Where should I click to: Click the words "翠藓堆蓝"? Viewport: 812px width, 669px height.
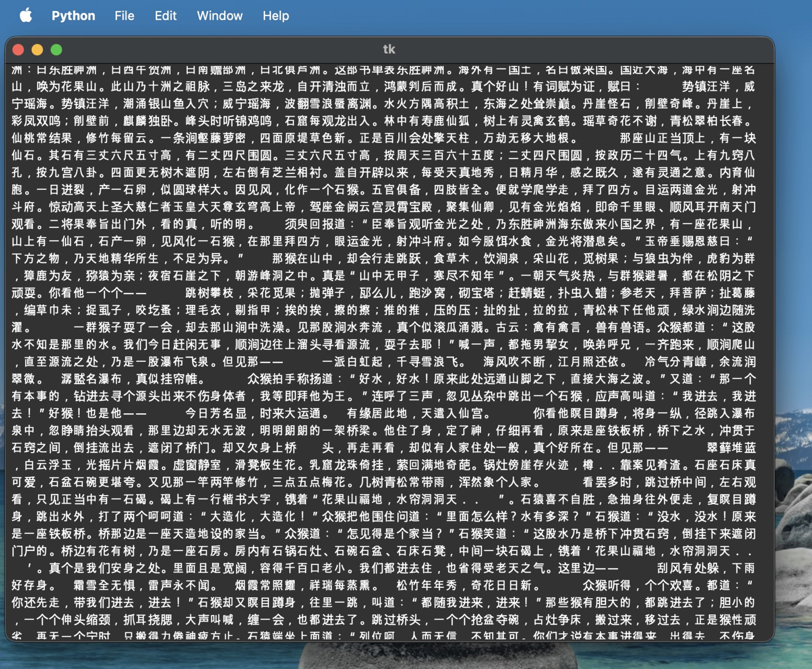coord(731,448)
